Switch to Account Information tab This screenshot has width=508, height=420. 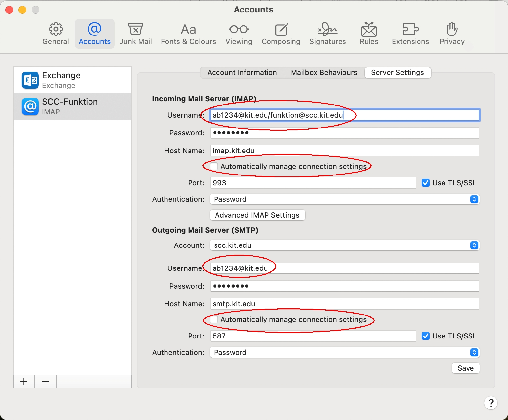[x=242, y=73]
